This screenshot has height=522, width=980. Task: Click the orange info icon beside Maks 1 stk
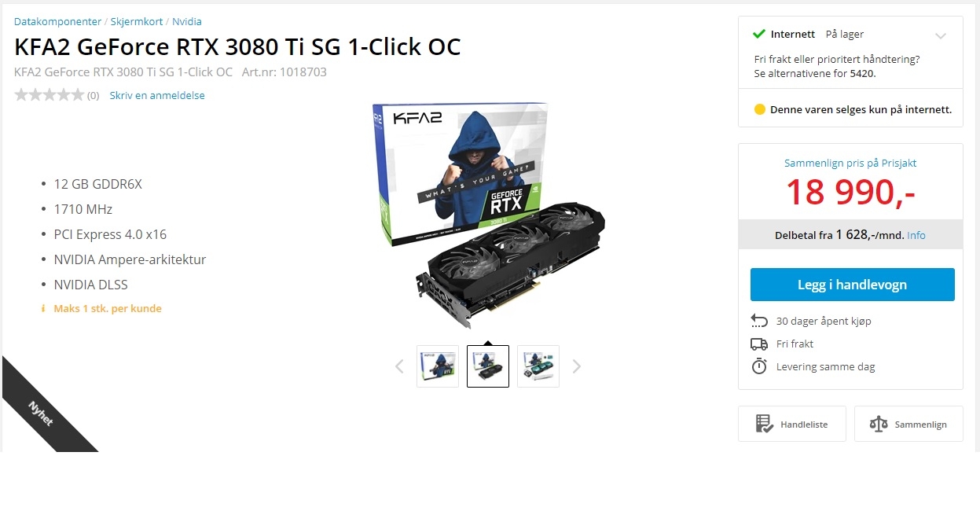43,309
